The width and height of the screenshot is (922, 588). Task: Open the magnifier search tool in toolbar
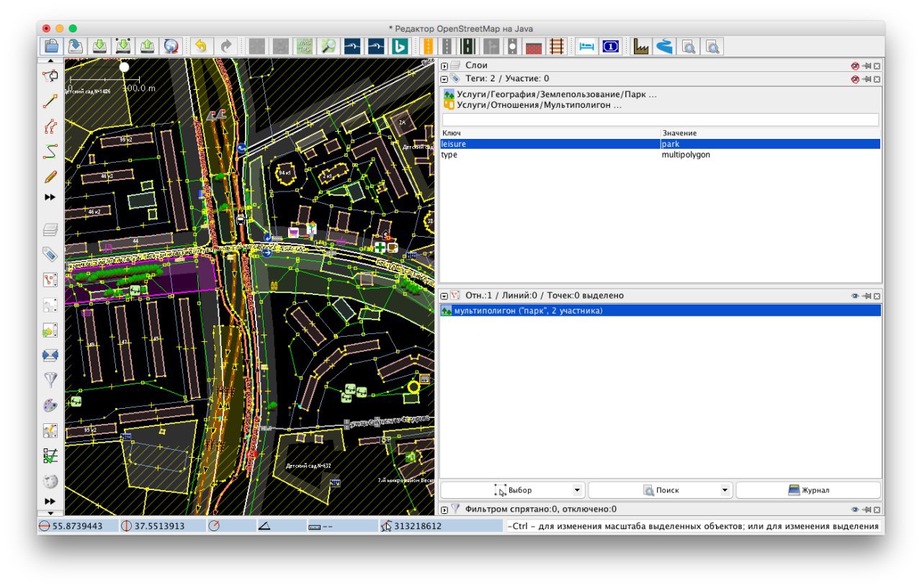(329, 46)
